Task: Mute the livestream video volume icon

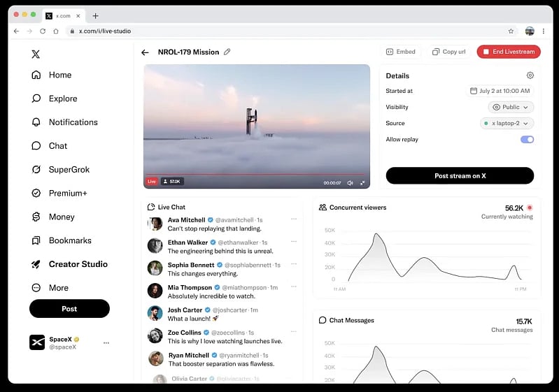Action: point(350,182)
